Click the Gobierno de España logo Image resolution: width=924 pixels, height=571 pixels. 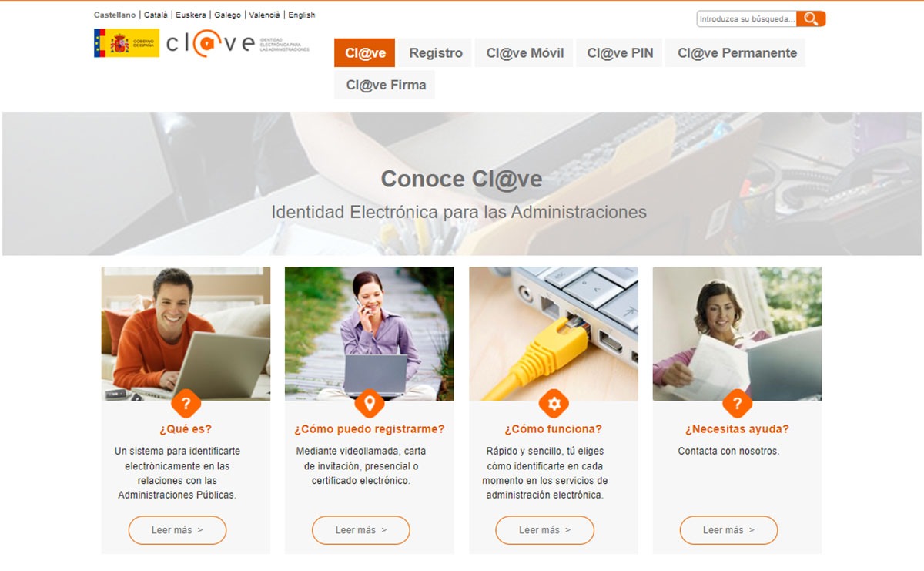[x=126, y=43]
